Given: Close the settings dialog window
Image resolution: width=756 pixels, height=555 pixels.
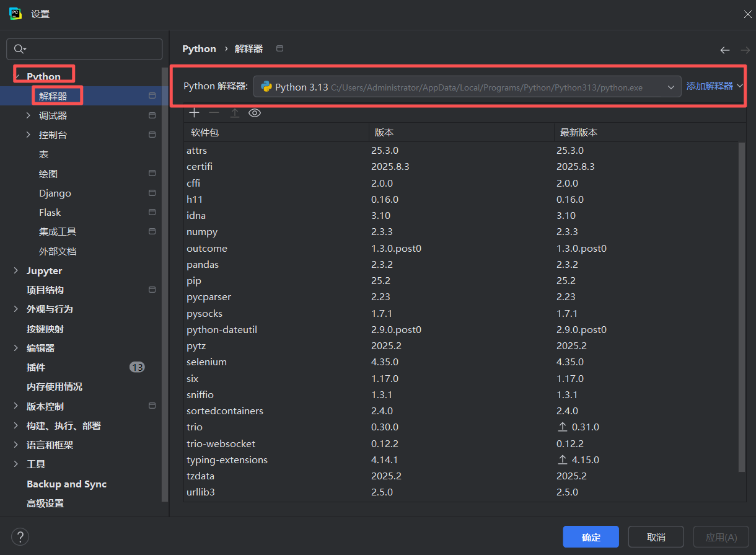Looking at the screenshot, I should 749,14.
